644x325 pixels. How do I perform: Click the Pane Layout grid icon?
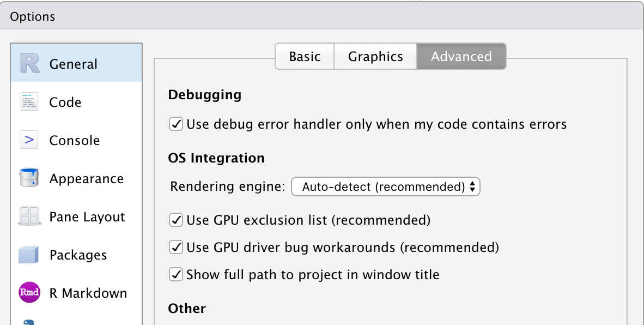click(29, 216)
